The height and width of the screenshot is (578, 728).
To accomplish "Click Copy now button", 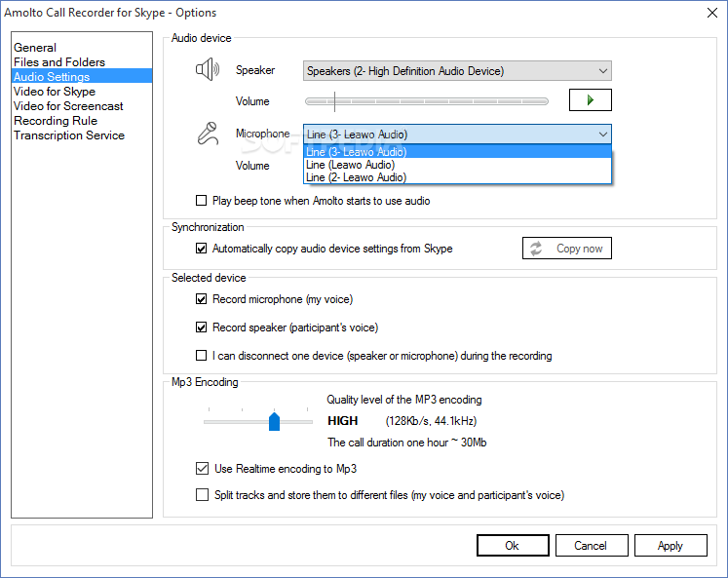I will [567, 249].
